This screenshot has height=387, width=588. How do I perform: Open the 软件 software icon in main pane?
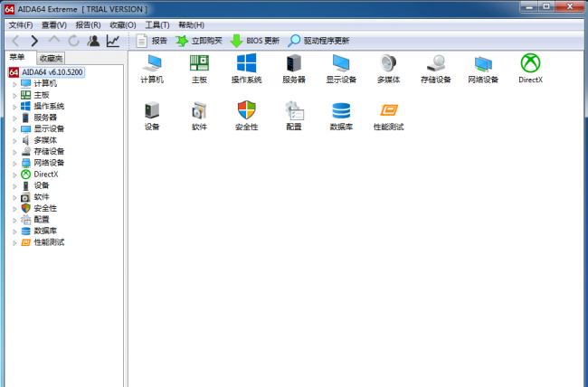point(199,116)
